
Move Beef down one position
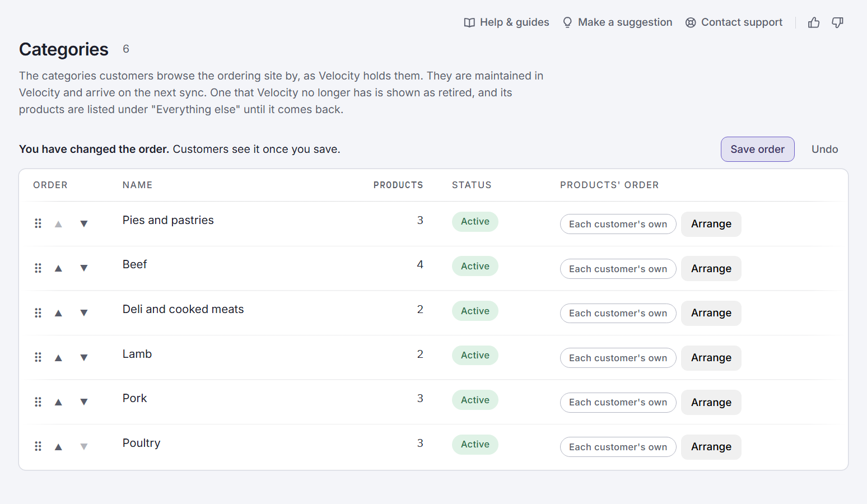(x=84, y=268)
